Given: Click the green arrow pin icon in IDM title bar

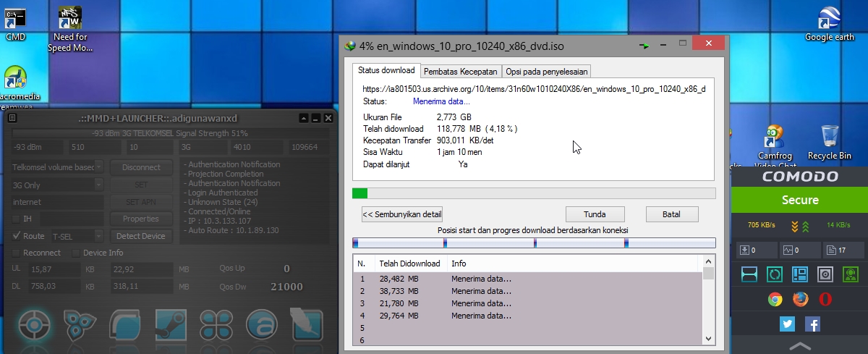Looking at the screenshot, I should (x=644, y=46).
